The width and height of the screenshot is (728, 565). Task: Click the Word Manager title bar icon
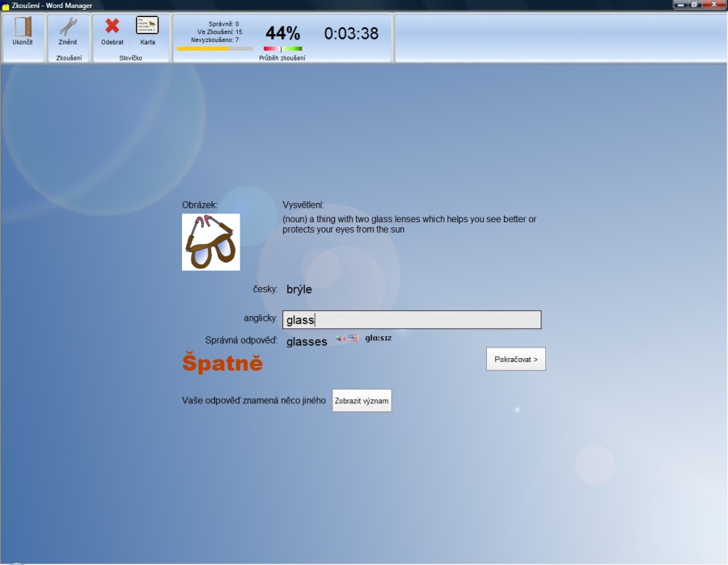coord(6,6)
